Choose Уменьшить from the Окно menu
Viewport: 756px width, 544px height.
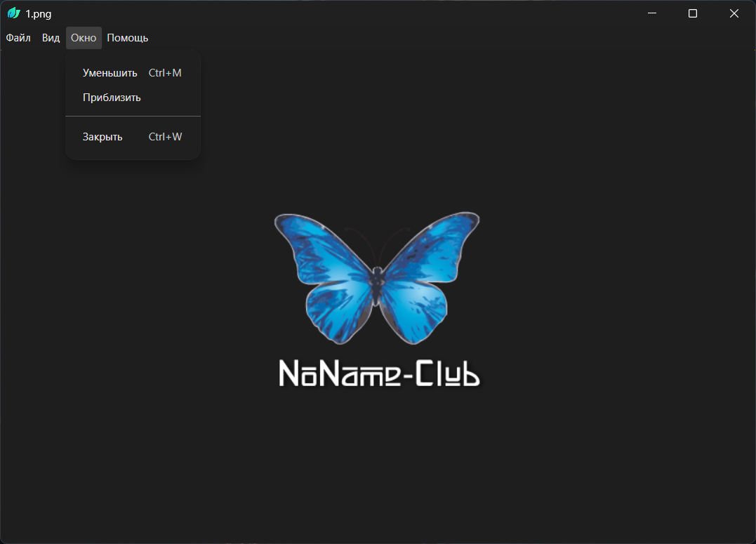(133, 73)
